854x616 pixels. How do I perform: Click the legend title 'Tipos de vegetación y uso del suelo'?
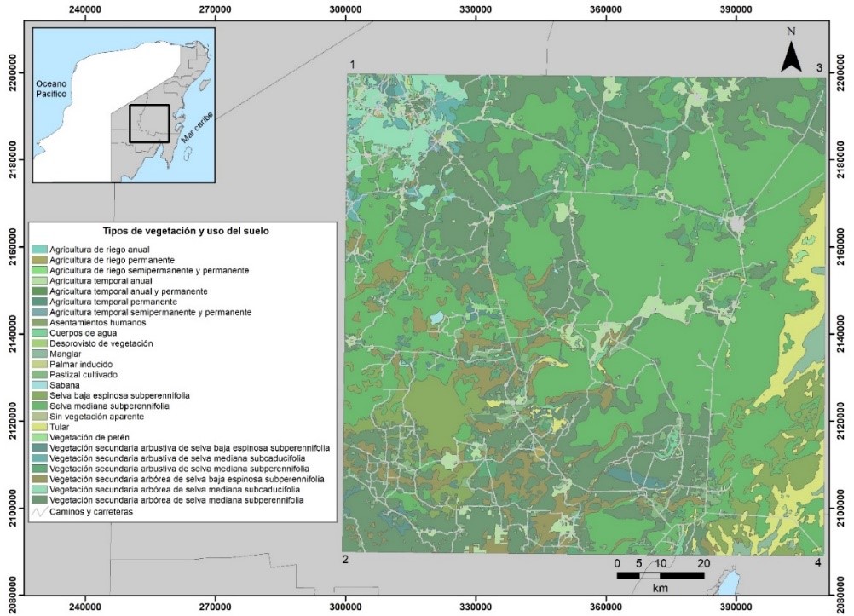tap(184, 233)
